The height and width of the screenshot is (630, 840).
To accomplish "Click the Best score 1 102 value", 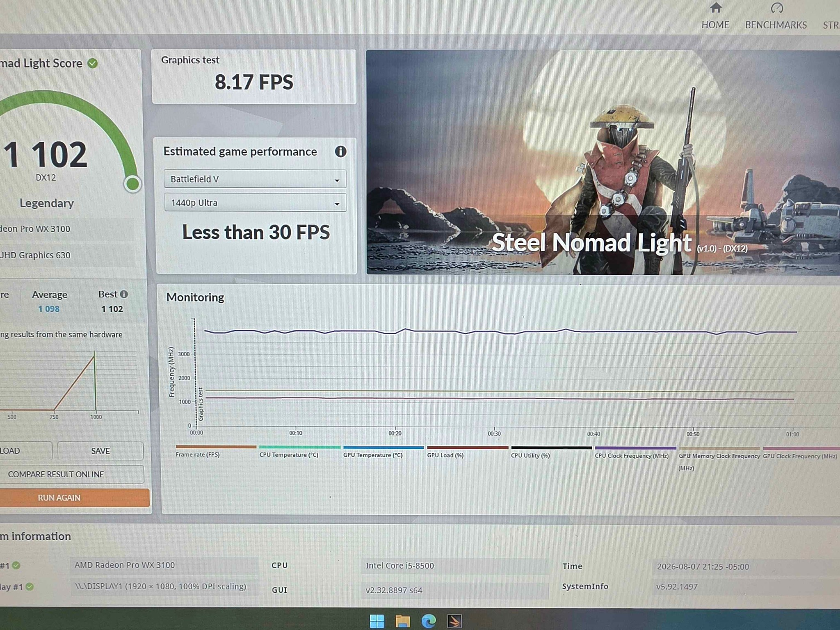I will coord(112,309).
